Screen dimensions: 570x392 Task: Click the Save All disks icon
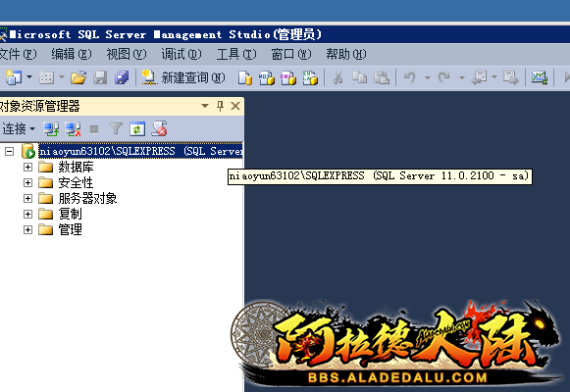122,77
